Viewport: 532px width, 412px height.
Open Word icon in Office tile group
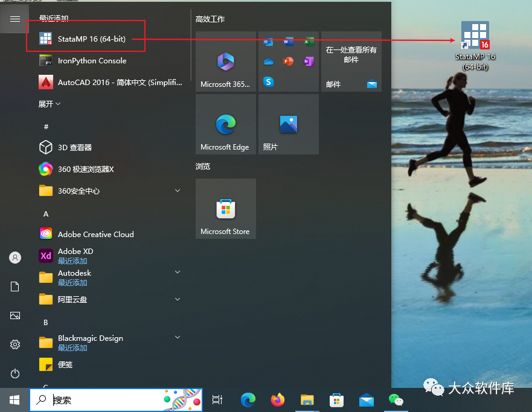click(289, 42)
